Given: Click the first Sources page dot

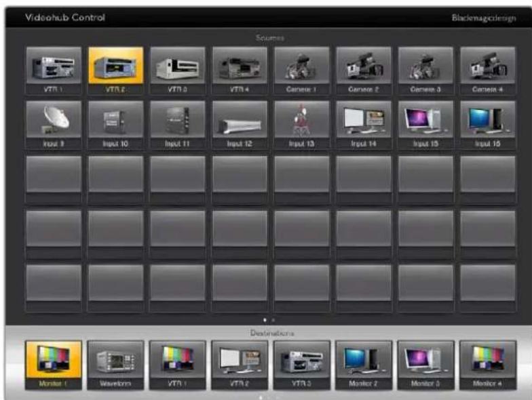Looking at the screenshot, I should (265, 320).
